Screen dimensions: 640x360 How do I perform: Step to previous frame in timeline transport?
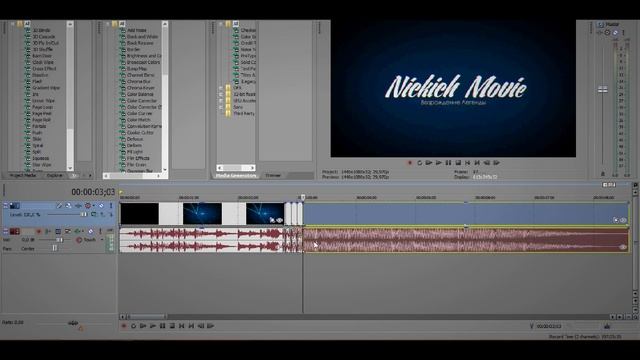click(201, 326)
